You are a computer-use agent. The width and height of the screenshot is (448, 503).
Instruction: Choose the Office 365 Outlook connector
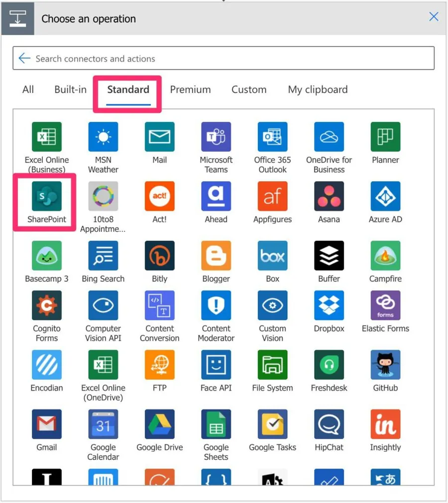tap(272, 137)
